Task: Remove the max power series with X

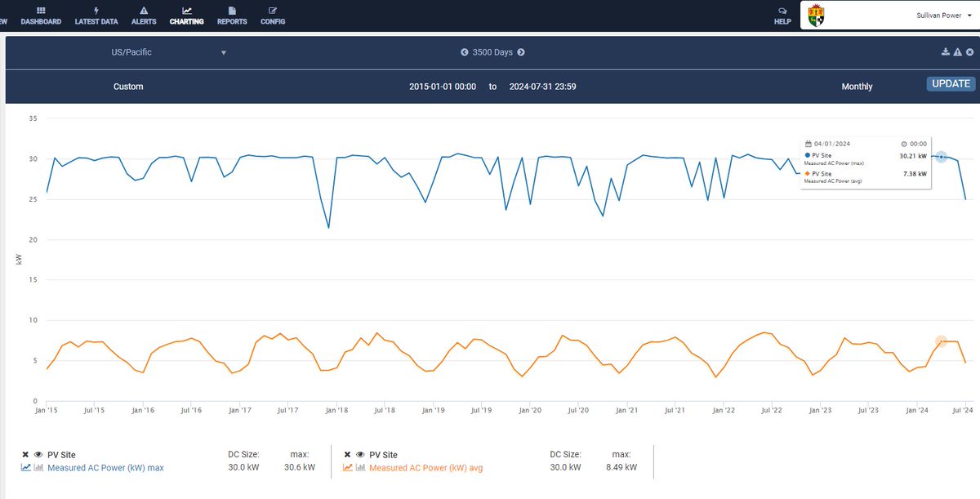Action: 25,455
